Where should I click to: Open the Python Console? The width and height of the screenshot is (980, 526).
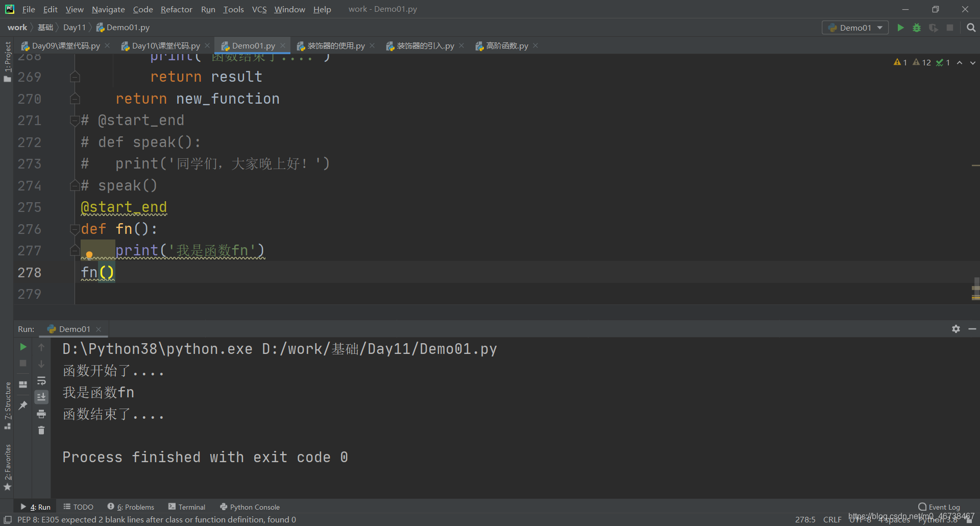[x=250, y=507]
